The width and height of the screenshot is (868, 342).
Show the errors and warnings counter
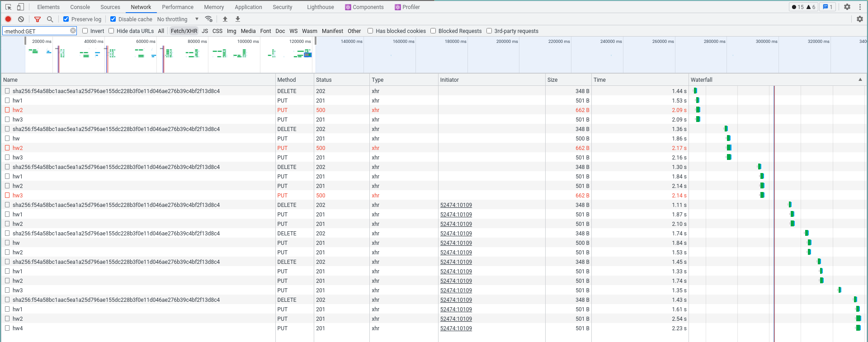point(803,7)
